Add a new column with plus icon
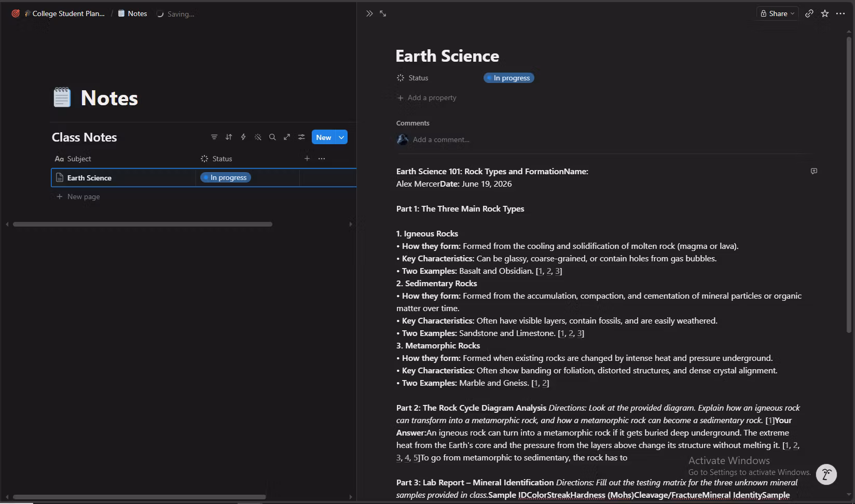855x504 pixels. point(307,159)
